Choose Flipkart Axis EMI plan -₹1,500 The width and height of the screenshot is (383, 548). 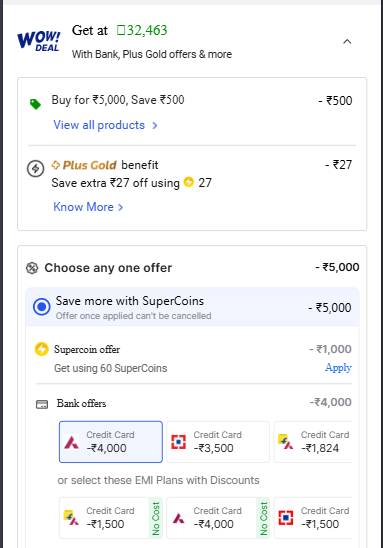(111, 518)
